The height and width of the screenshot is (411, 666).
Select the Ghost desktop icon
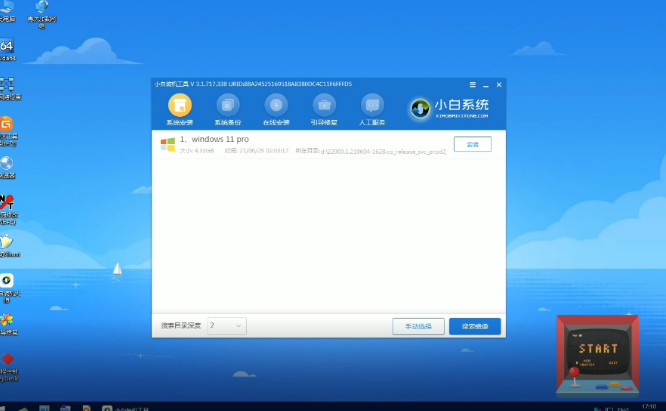pyautogui.click(x=7, y=245)
